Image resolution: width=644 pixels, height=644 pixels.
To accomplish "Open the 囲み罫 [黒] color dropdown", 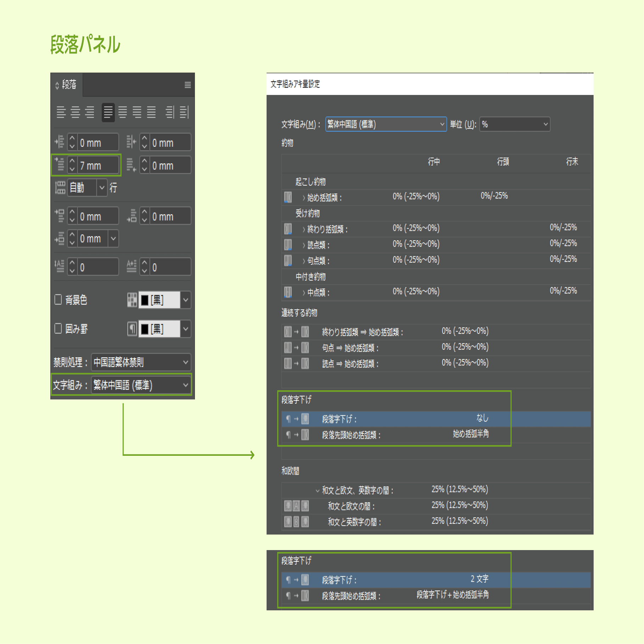I will point(186,329).
